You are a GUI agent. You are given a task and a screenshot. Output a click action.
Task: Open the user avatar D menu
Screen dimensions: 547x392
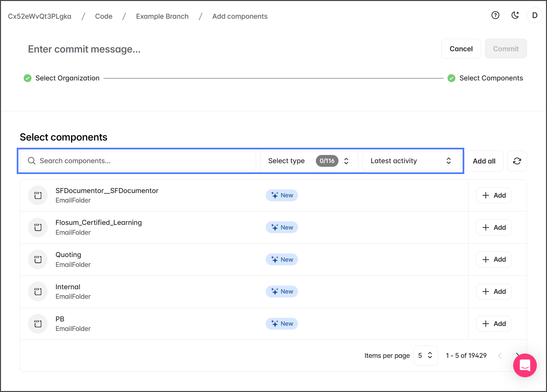coord(535,15)
